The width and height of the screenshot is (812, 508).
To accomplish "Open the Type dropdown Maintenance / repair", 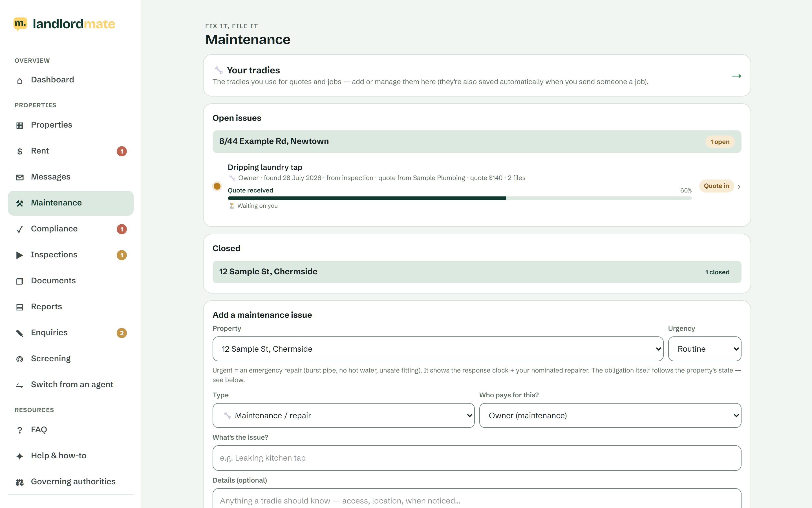I will click(344, 415).
